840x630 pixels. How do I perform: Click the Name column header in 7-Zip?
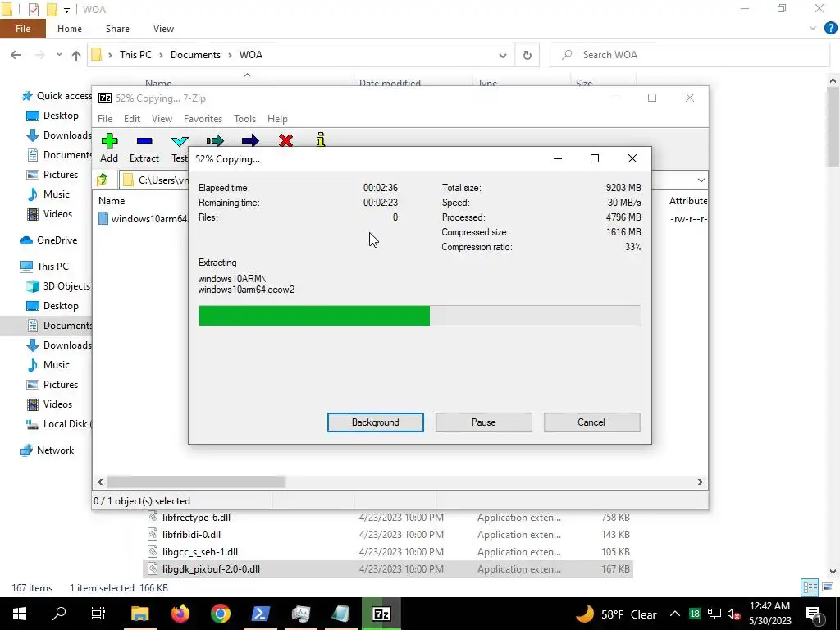[112, 201]
